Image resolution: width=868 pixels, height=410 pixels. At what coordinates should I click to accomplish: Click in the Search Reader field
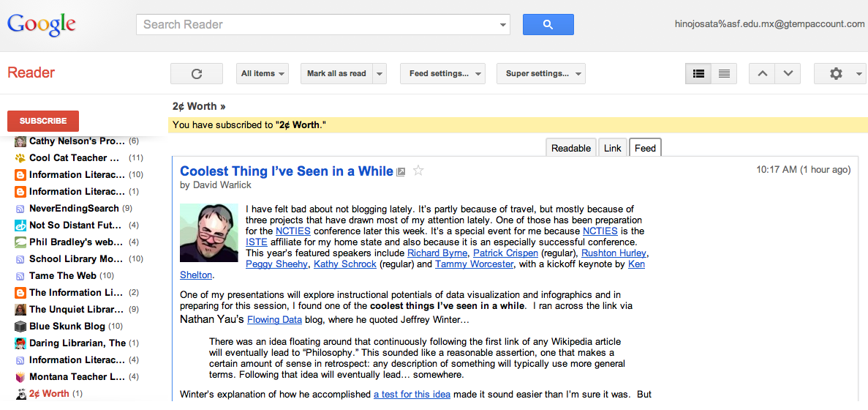[315, 24]
